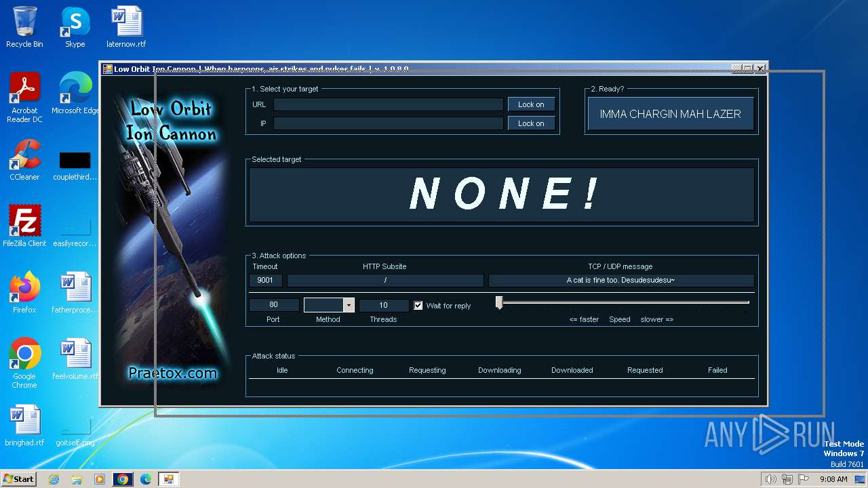Click the taskbar clock showing 9:08 AM
868x488 pixels.
click(833, 479)
